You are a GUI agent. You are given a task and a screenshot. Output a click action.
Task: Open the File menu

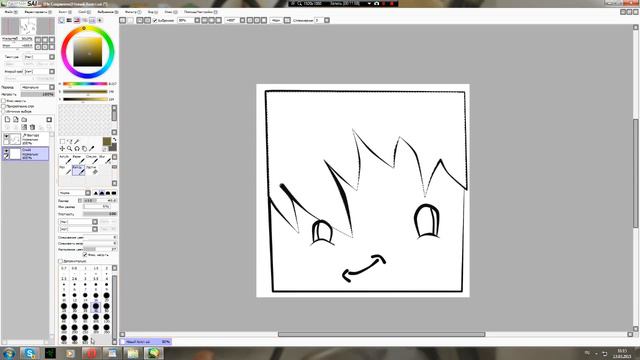click(x=10, y=12)
